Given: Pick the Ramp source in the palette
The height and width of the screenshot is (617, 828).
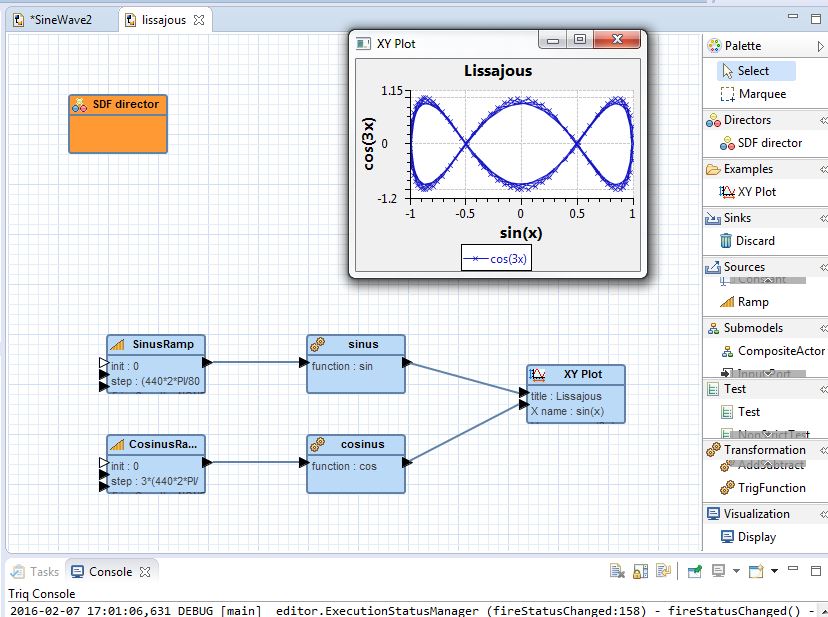Looking at the screenshot, I should (x=744, y=302).
